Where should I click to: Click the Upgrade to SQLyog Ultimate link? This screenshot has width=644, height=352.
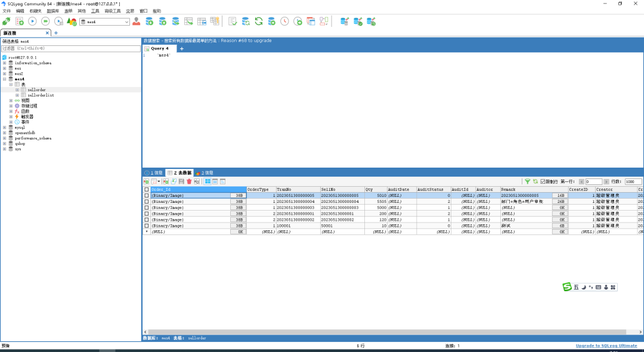[x=606, y=345]
